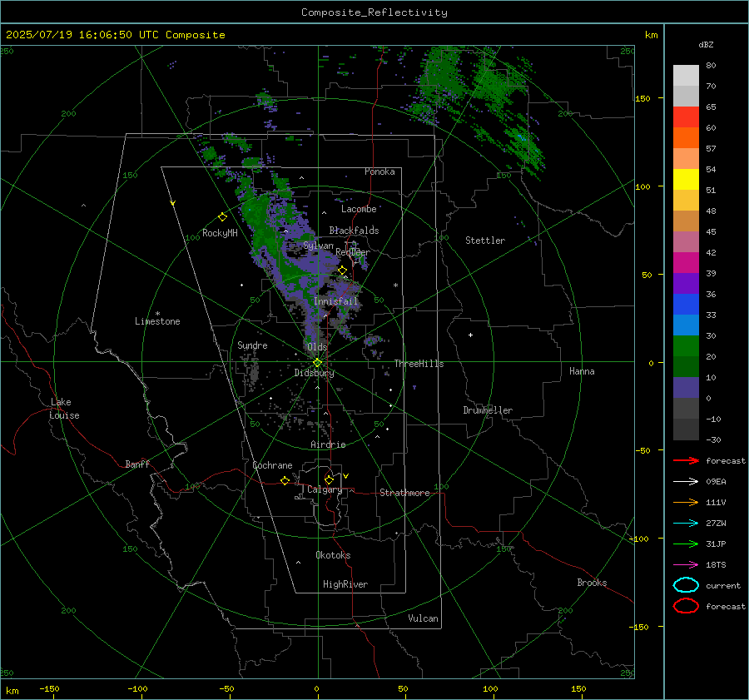This screenshot has width=749, height=700.
Task: Click the Stettler city label
Action: click(485, 241)
